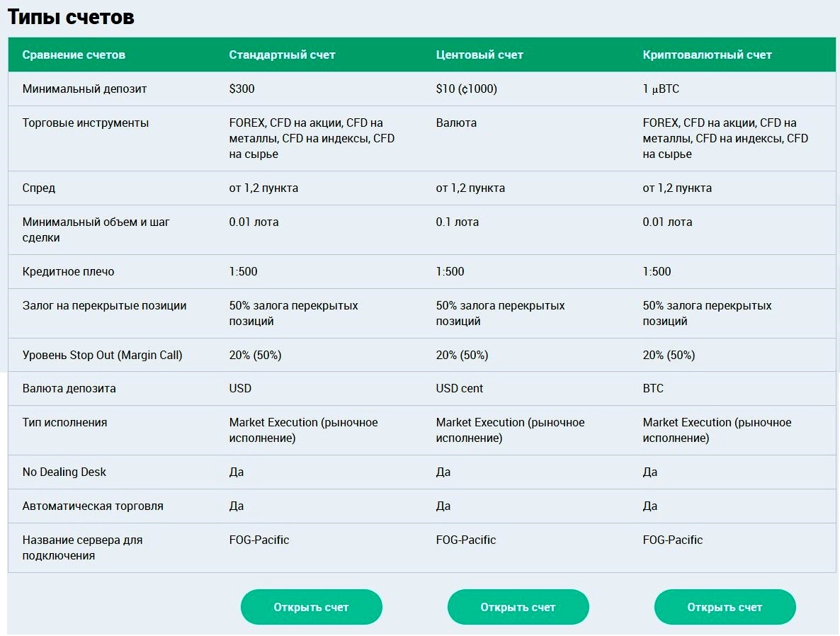Image resolution: width=840 pixels, height=636 pixels.
Task: Select the 'BTC' deposit currency cell
Action: click(653, 388)
